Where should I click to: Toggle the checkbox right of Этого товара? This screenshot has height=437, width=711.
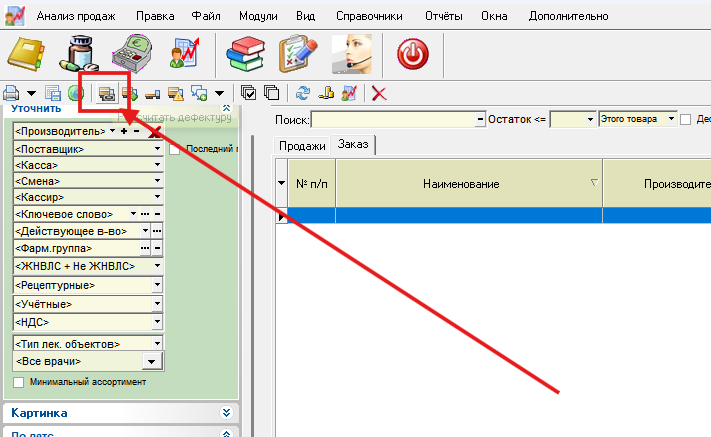[686, 119]
